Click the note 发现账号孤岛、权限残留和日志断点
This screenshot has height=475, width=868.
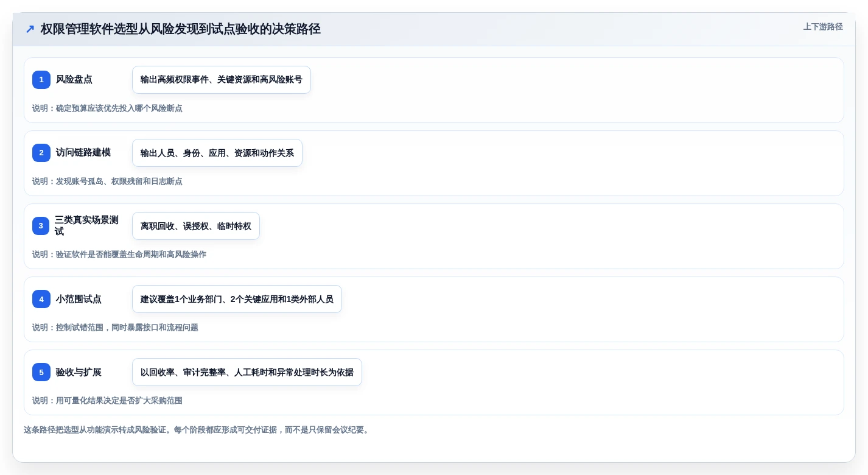[107, 181]
